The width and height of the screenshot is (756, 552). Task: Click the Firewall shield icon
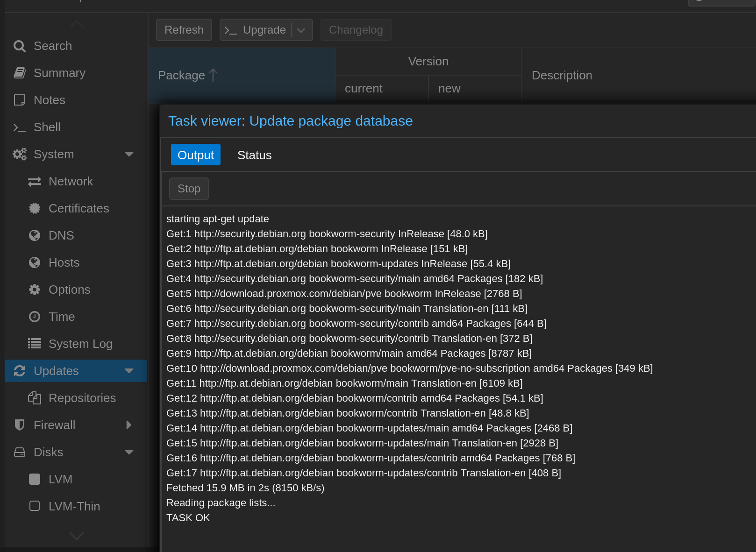20,425
